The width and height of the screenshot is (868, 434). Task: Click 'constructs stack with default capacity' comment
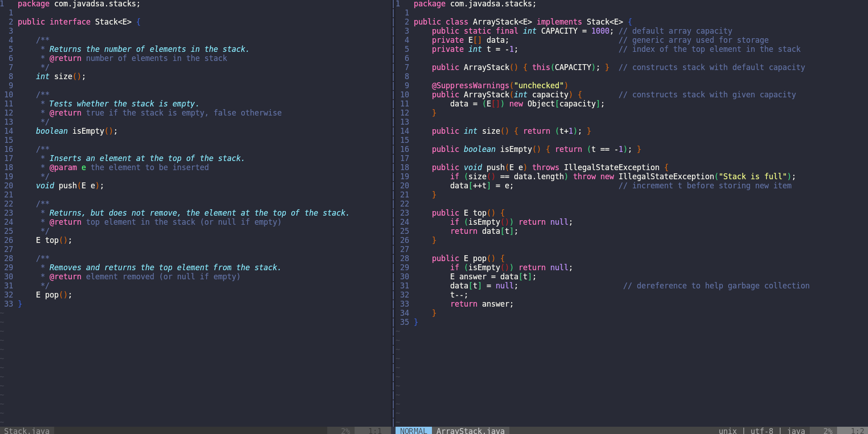tap(712, 67)
